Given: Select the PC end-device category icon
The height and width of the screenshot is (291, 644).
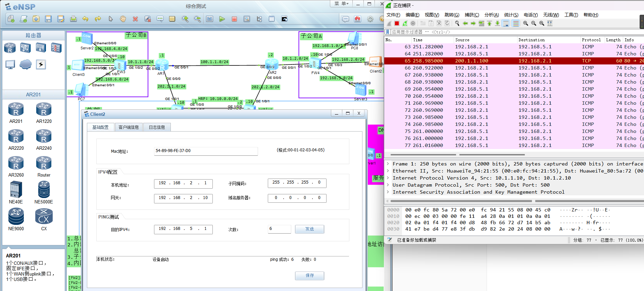Looking at the screenshot, I should coord(10,64).
